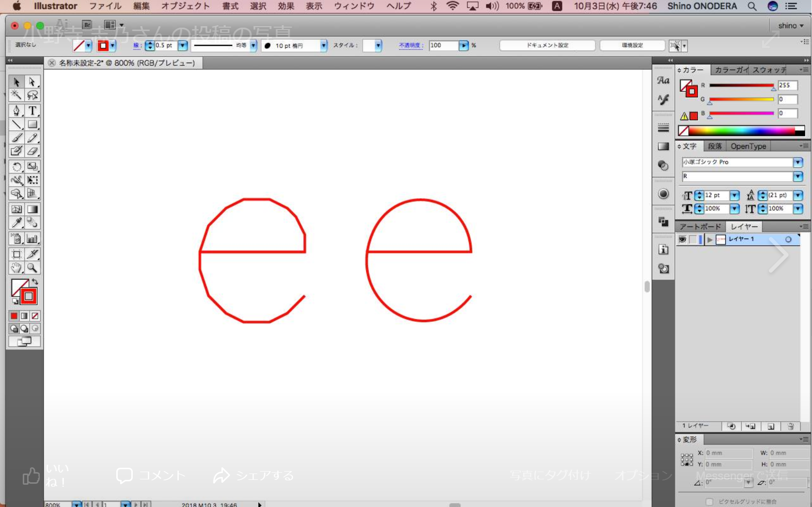
Task: Select the Hand tool
Action: point(16,268)
